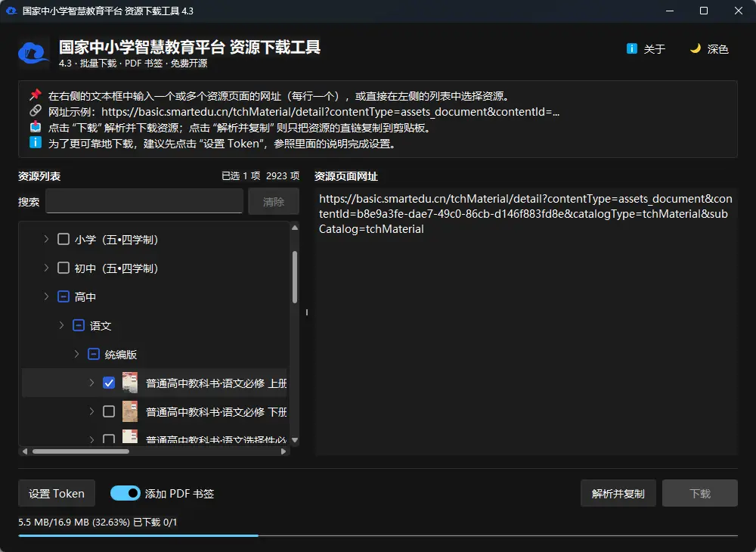Expand the 初中（五•四学制）tree node
This screenshot has width=756, height=552.
pos(46,268)
